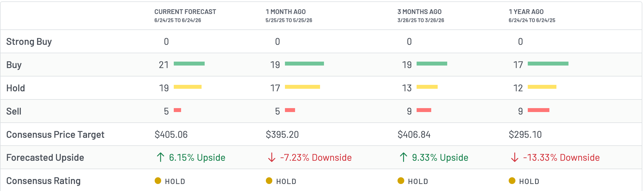Click the yellow Hold bar in Current Forecast column
The image size is (644, 191).
188,87
